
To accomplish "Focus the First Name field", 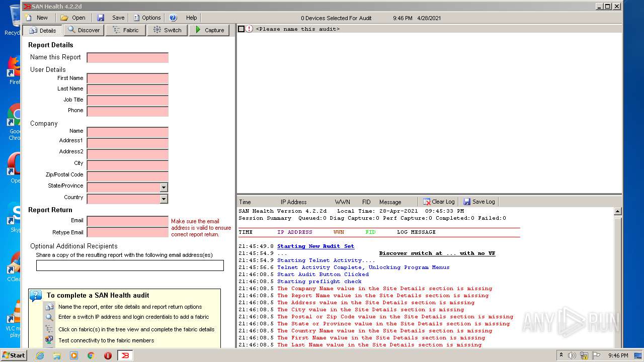I will [128, 78].
